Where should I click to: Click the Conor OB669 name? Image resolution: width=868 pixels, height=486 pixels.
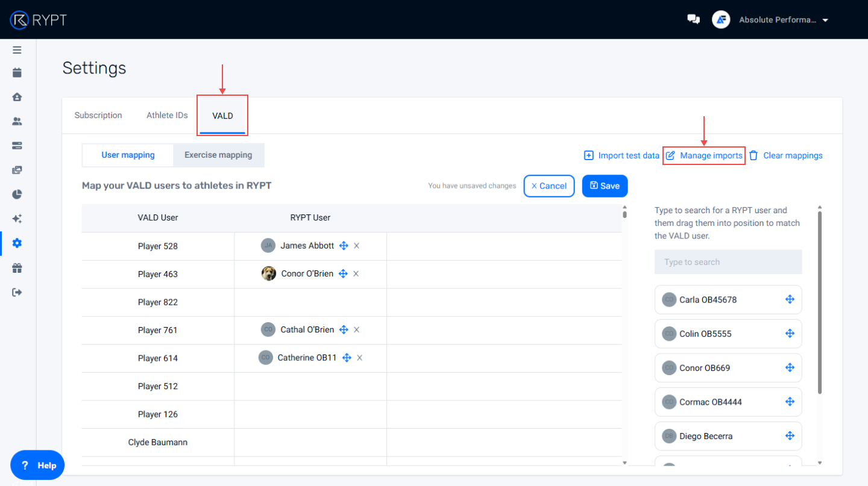tap(705, 368)
